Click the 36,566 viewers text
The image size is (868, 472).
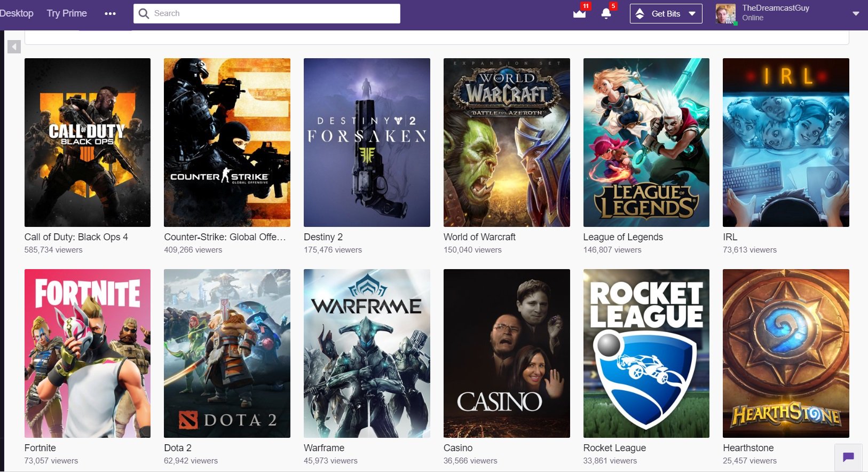click(470, 461)
